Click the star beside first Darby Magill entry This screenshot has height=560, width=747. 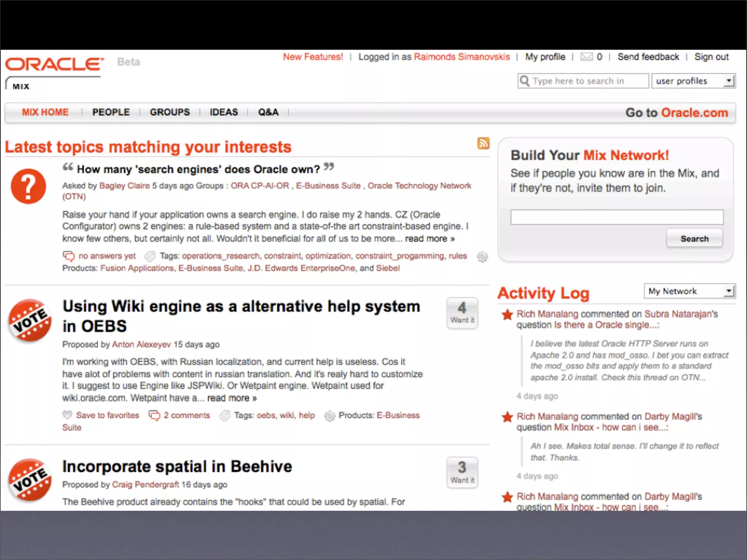pos(507,416)
